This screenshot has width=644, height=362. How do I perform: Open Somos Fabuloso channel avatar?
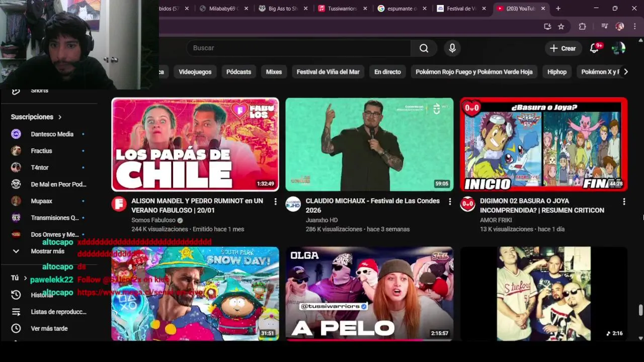point(119,204)
